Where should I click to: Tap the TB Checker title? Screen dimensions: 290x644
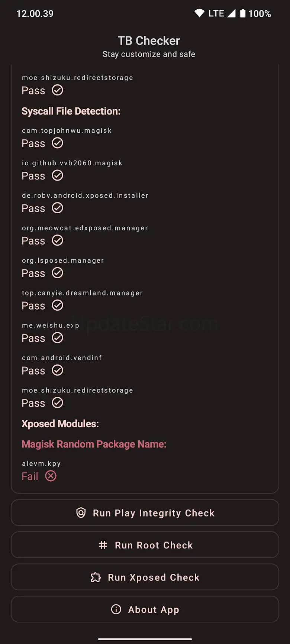tap(149, 41)
